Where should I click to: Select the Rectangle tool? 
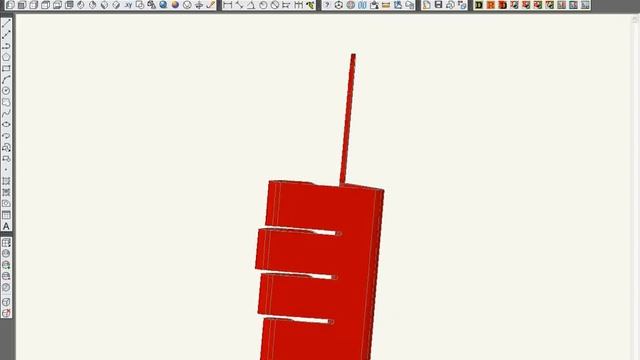(6, 69)
